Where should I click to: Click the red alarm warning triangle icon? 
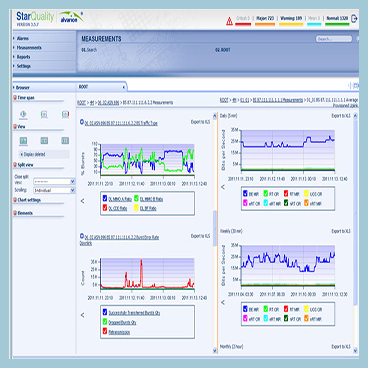click(229, 21)
